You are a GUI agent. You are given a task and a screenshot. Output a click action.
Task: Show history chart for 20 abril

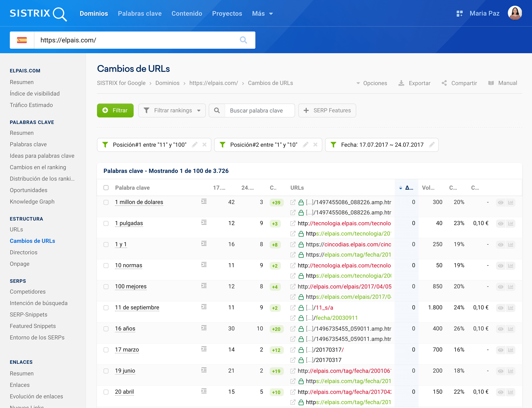click(511, 392)
